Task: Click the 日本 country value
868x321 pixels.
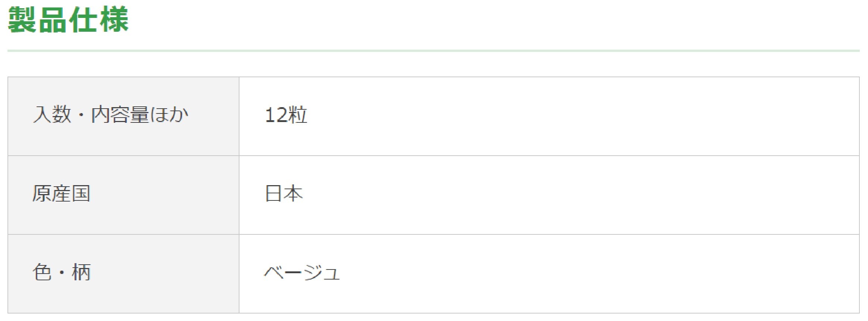Action: pos(284,194)
